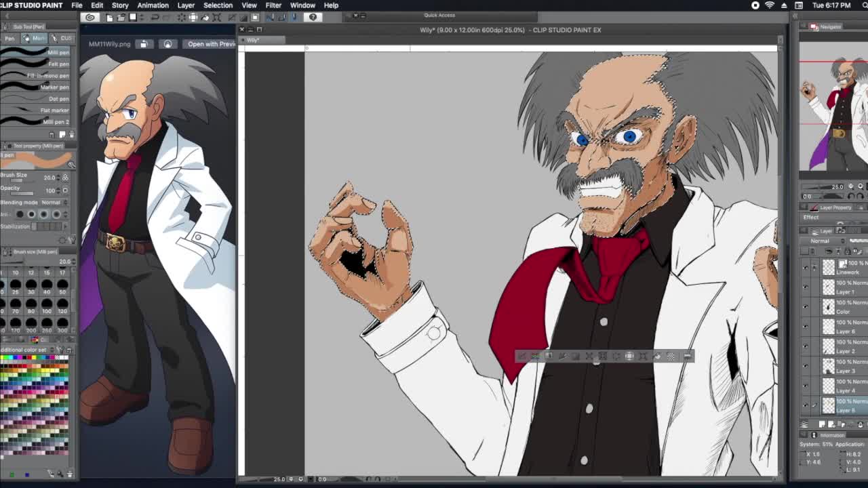Toggle visibility of Layer 1
Screen dimensions: 868x488
pos(806,287)
